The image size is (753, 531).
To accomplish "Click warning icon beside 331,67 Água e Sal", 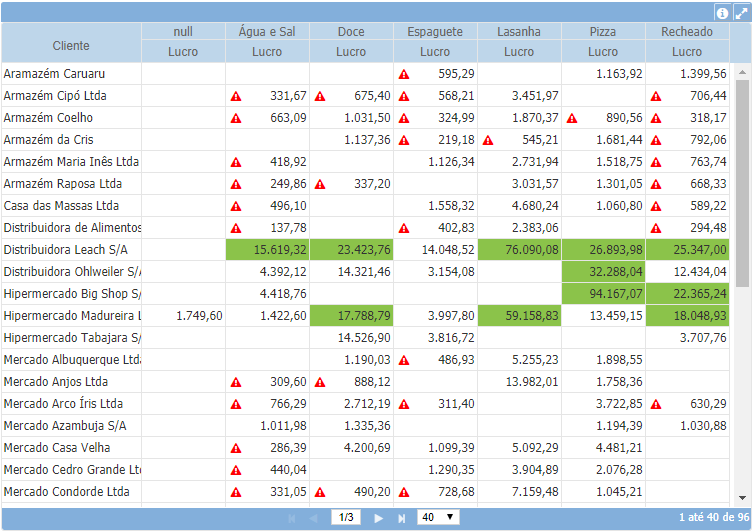I will tap(236, 97).
